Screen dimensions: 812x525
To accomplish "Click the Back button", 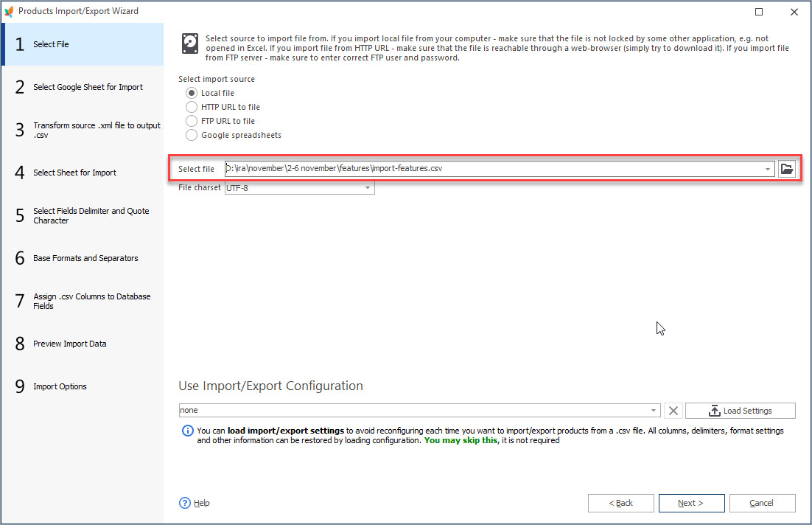I will [621, 503].
